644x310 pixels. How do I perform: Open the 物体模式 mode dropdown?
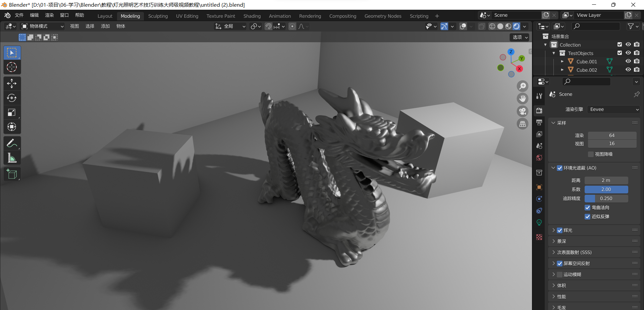click(42, 26)
